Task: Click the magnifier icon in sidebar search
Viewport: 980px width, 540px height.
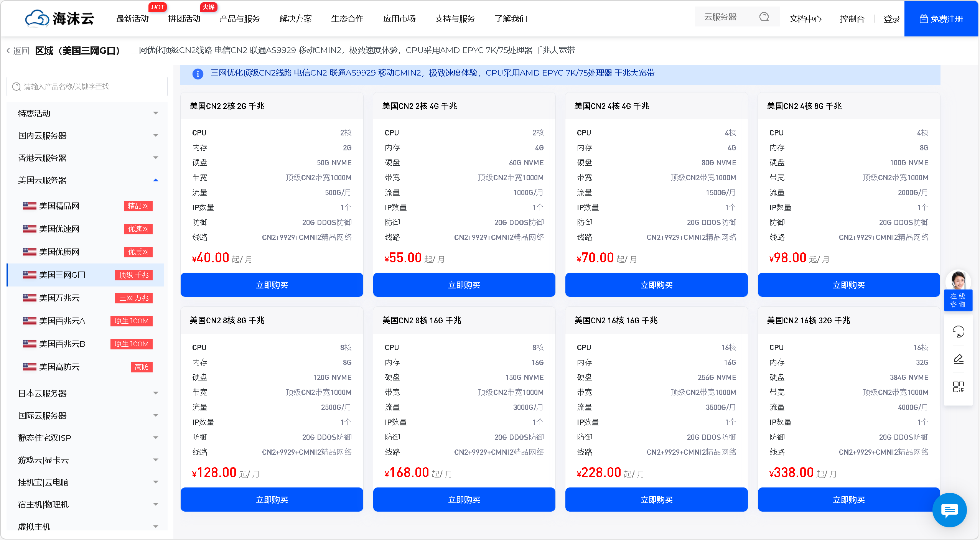Action: [x=16, y=87]
